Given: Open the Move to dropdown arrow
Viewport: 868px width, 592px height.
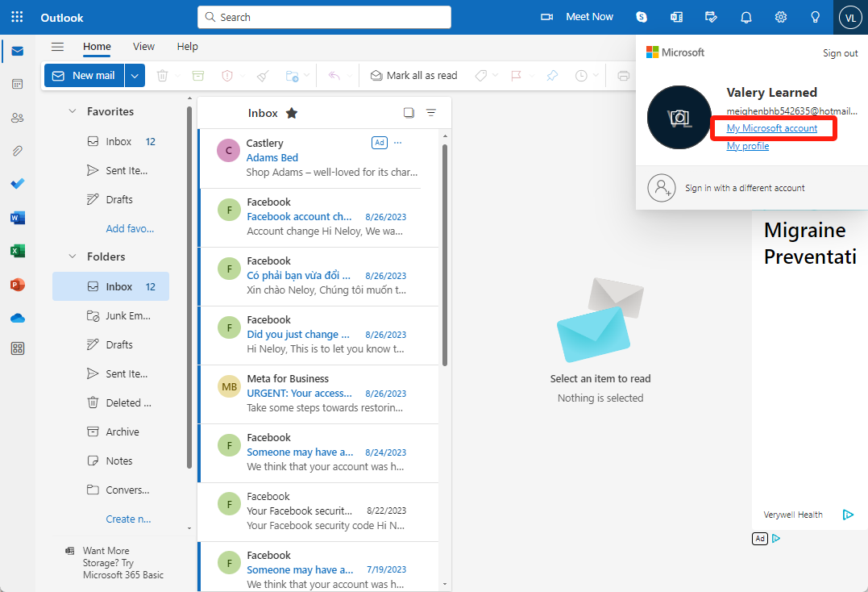Looking at the screenshot, I should [306, 76].
